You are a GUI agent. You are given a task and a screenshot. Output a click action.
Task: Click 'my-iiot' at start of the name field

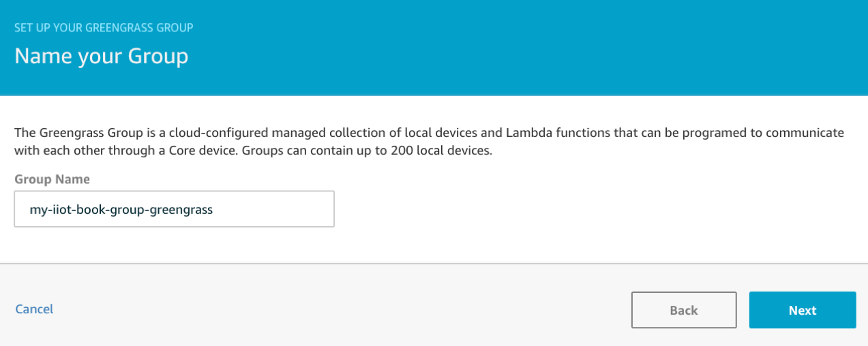[48, 210]
